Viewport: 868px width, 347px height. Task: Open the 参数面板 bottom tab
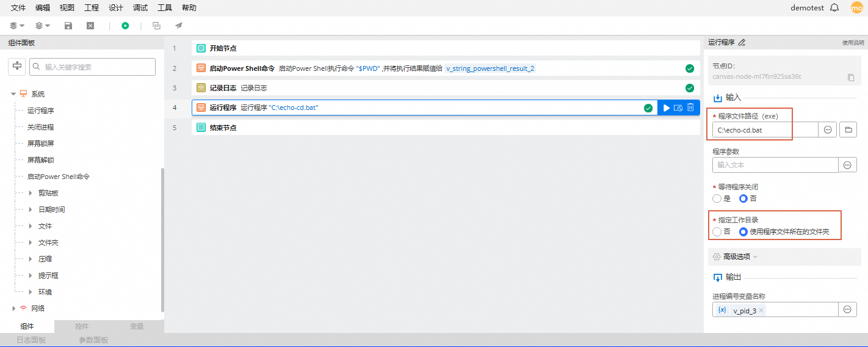(93, 340)
